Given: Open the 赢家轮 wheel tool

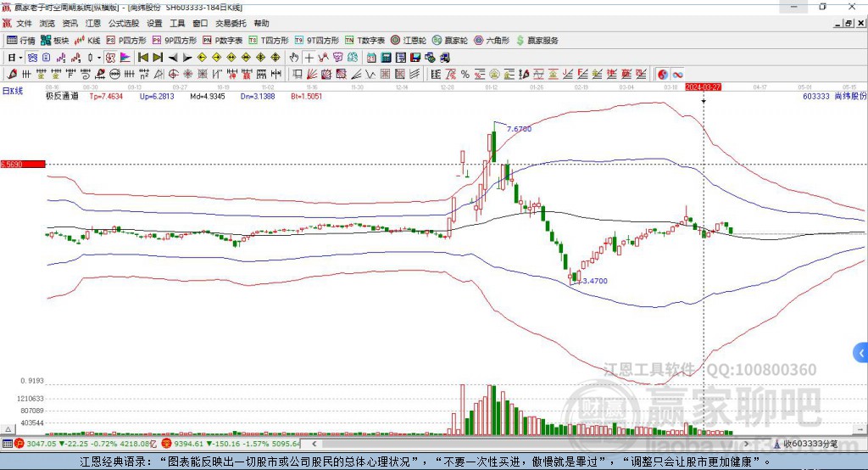Looking at the screenshot, I should 450,41.
